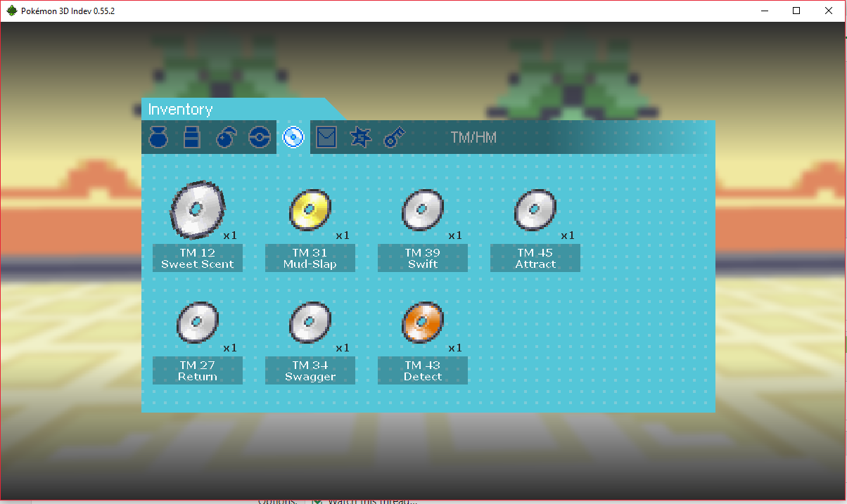Open the key items tab
Viewport: 847px width, 504px height.
[x=394, y=137]
